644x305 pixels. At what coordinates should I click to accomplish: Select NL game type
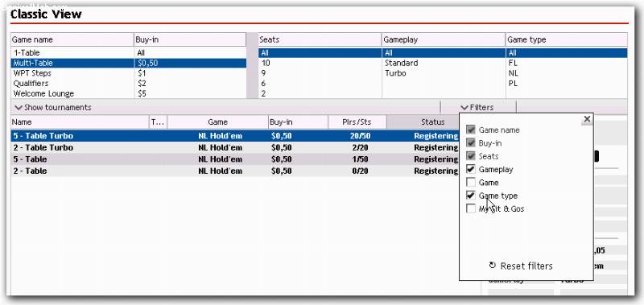coord(567,73)
